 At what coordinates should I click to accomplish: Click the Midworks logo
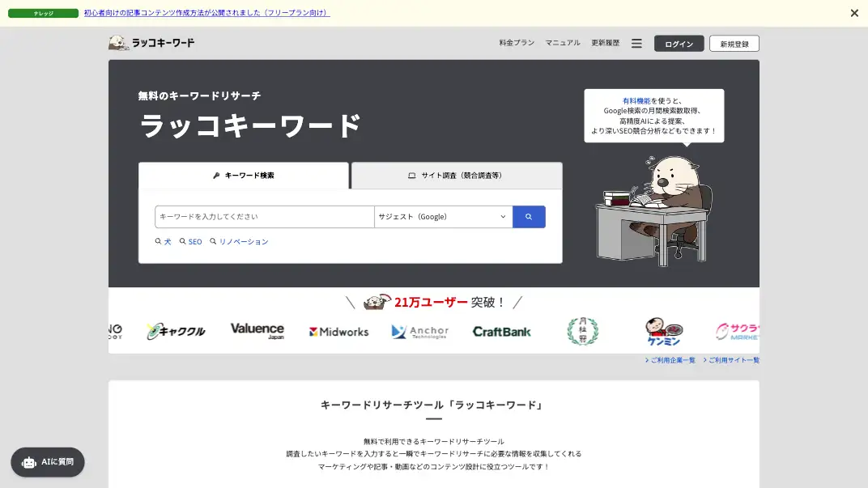click(338, 332)
